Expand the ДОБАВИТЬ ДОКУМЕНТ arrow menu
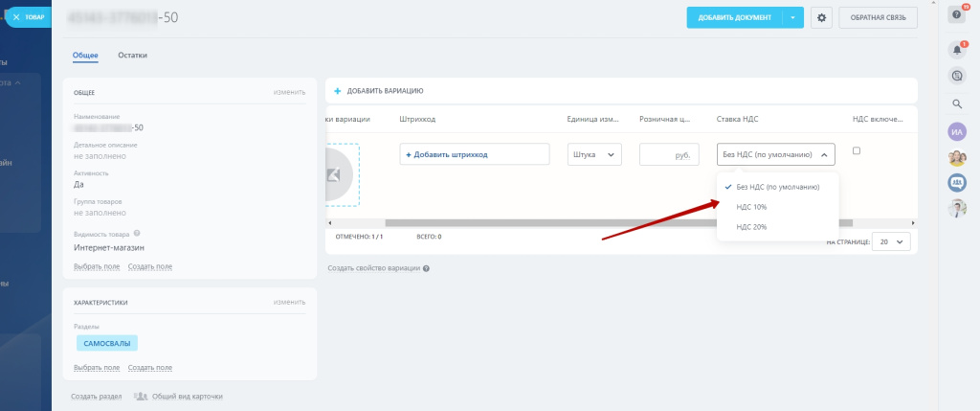The width and height of the screenshot is (980, 411). tap(792, 17)
